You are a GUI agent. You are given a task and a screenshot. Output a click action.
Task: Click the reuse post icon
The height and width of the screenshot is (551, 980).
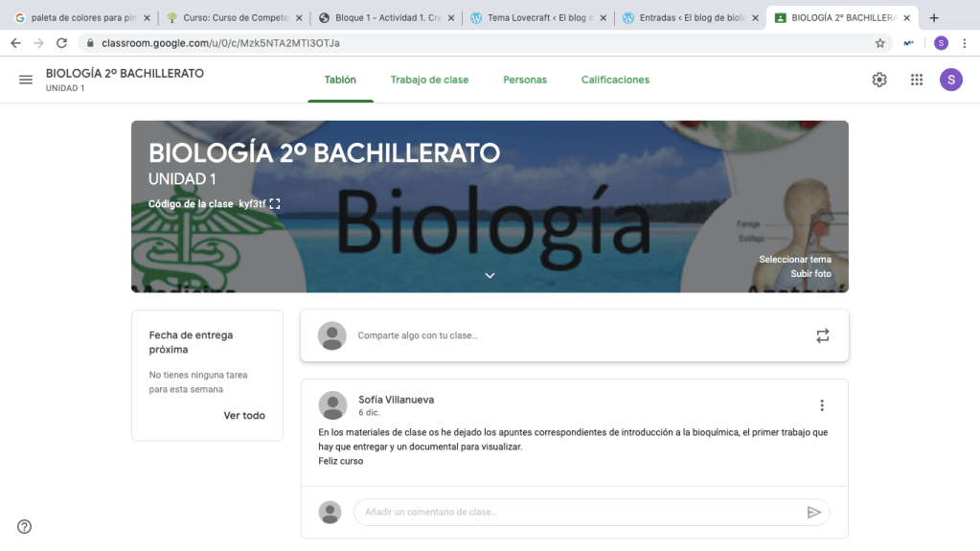point(823,335)
